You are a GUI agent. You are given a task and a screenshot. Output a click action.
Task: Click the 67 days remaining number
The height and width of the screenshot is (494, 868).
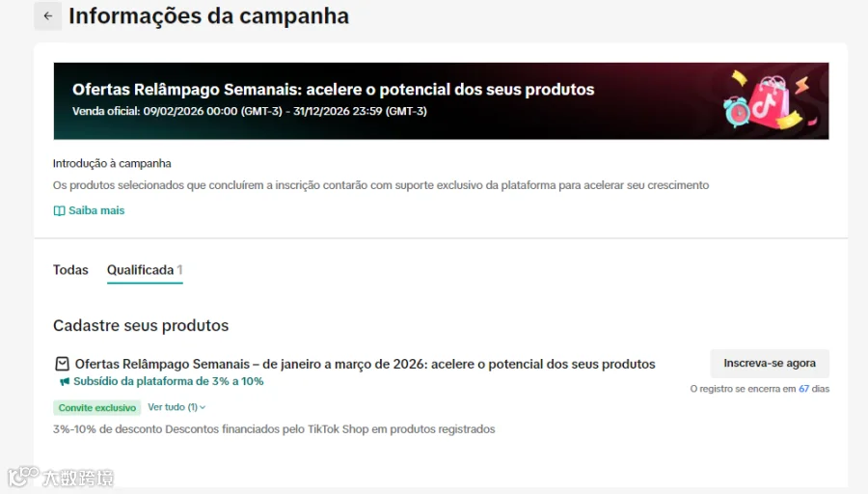[803, 389]
